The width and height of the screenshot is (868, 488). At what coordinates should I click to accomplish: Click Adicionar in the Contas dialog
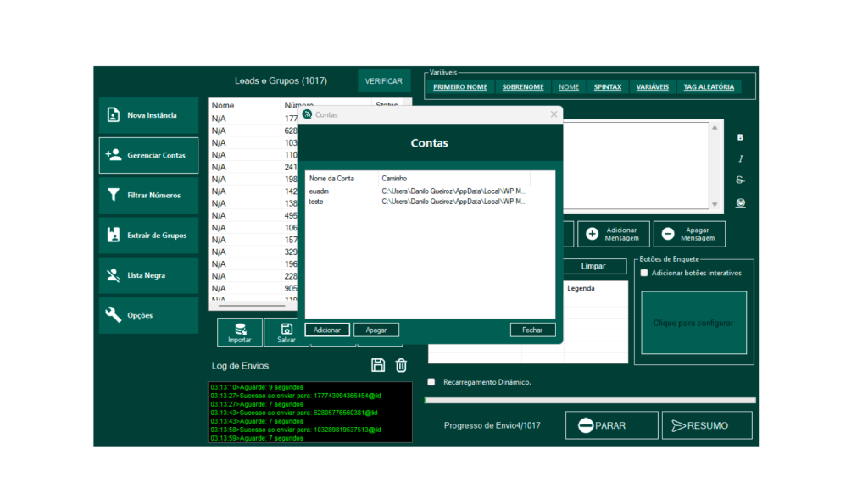(327, 330)
